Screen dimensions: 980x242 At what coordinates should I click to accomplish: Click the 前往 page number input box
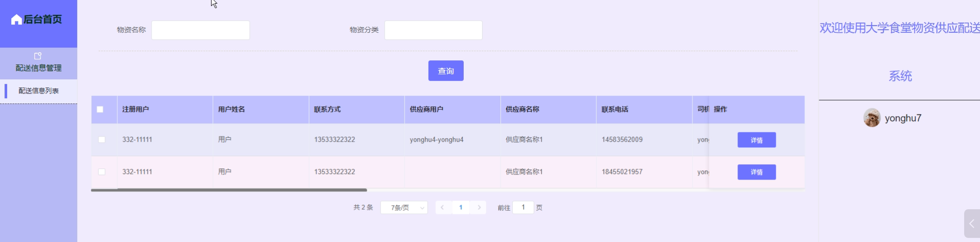coord(523,207)
